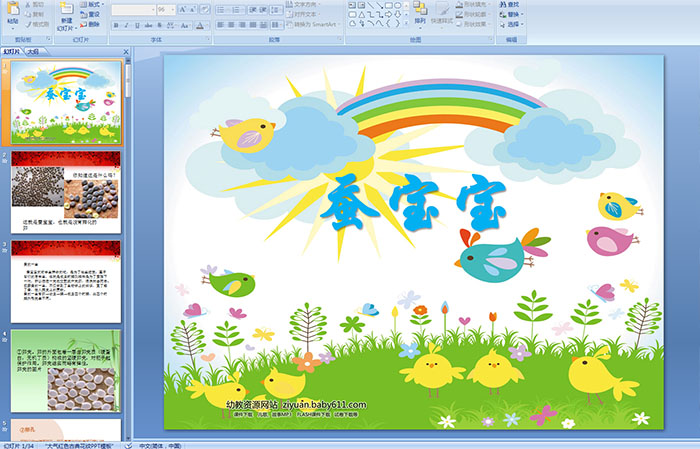Switch to the Slides (幻灯片) pane tab
The image size is (700, 449).
tap(12, 52)
